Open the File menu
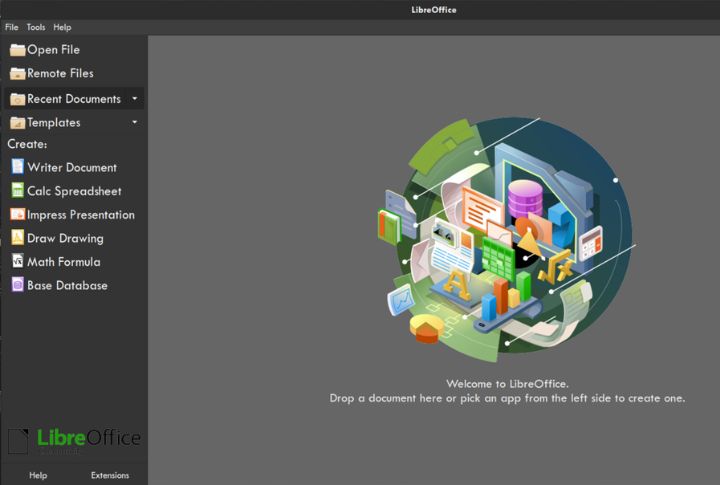The width and height of the screenshot is (720, 485). pos(12,27)
